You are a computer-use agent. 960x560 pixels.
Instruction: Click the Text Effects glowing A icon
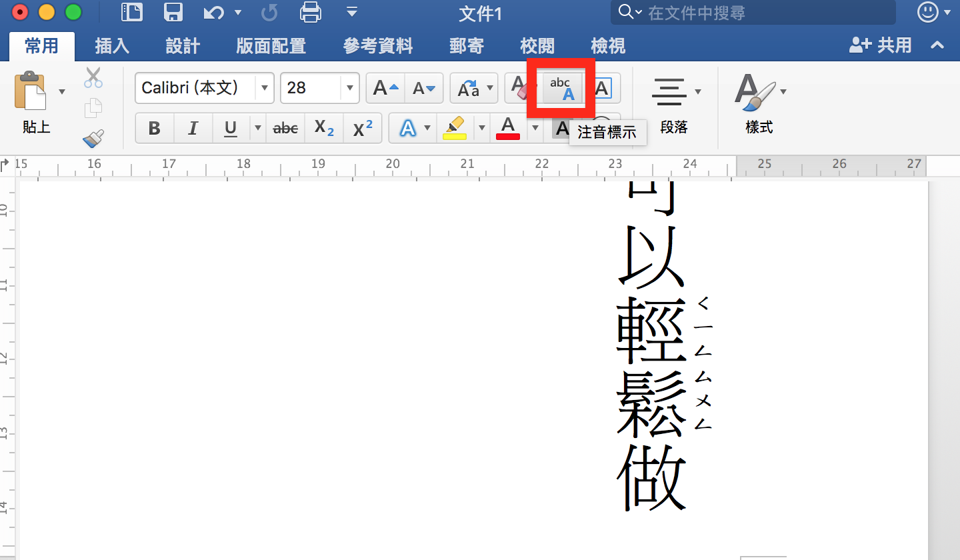[x=407, y=127]
